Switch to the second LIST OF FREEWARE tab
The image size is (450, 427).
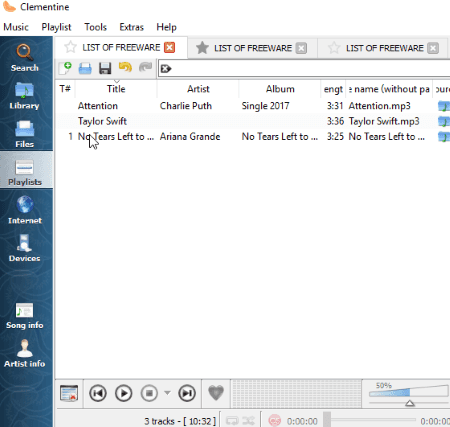tap(253, 48)
